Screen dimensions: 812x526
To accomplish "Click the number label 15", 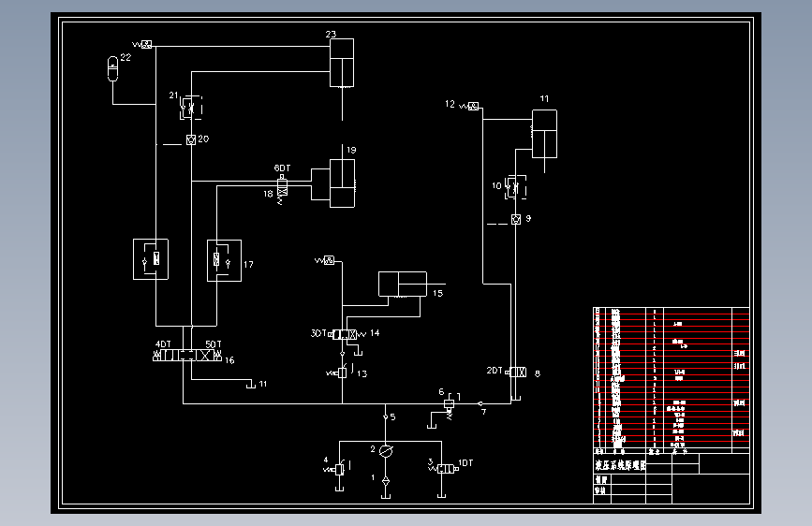I will pyautogui.click(x=438, y=293).
